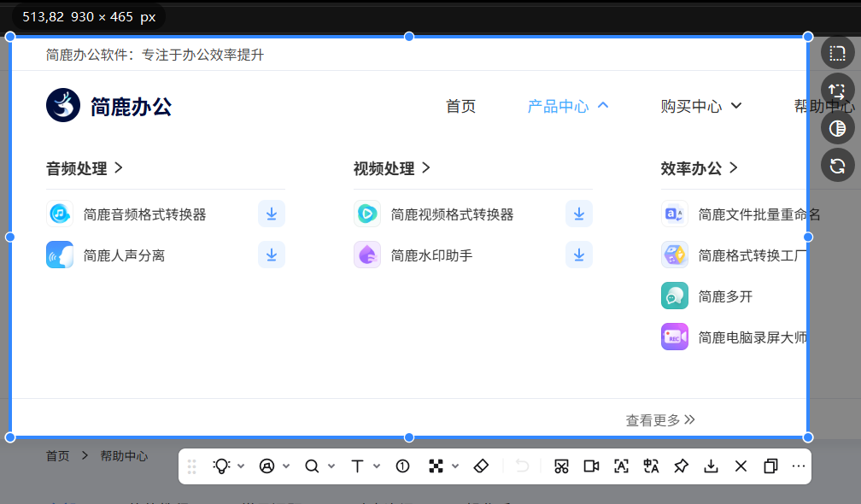
Task: Click the 帮助中心 breadcrumb link
Action: [124, 456]
